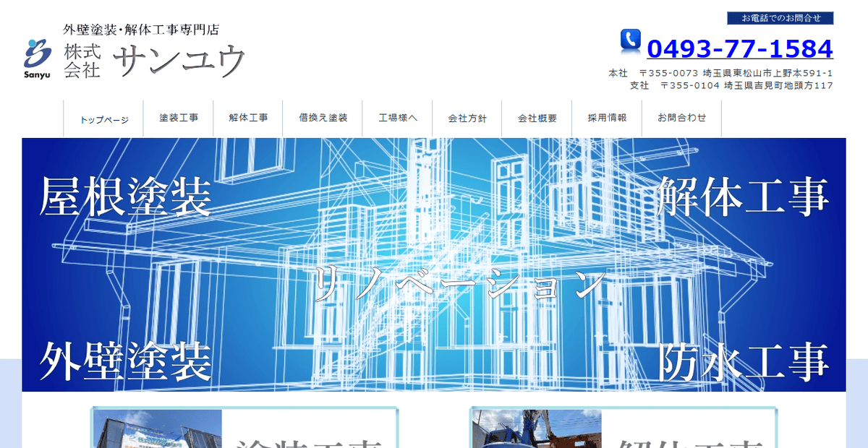Open the 解体工事 page from the navigation
The width and height of the screenshot is (868, 448).
(x=249, y=117)
